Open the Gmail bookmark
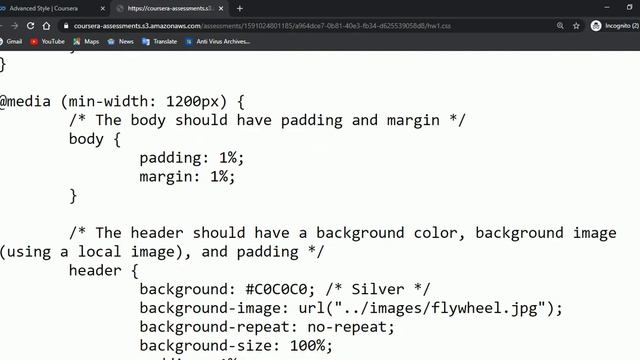The width and height of the screenshot is (640, 360). click(x=11, y=42)
